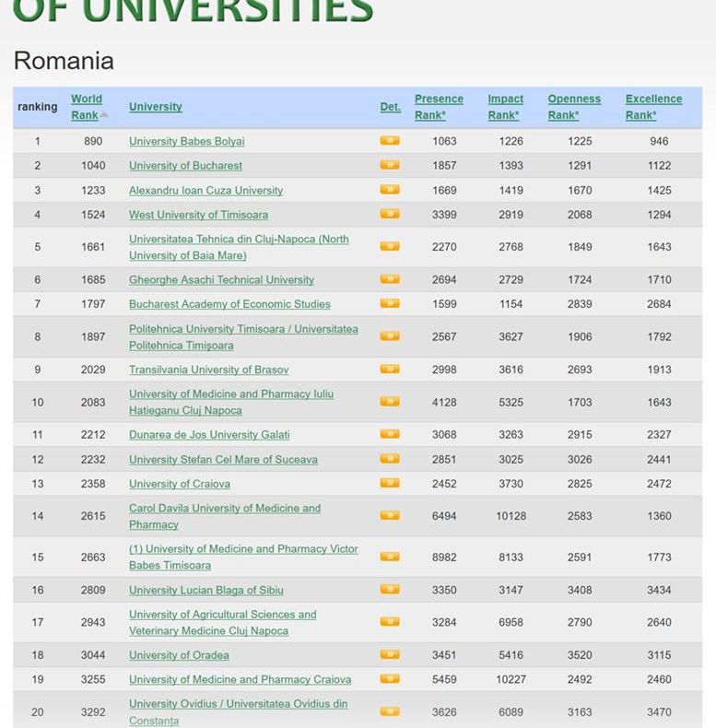Open details icon for Iuliu Hatieganu Cluj Napoca
The width and height of the screenshot is (716, 728).
click(x=390, y=401)
